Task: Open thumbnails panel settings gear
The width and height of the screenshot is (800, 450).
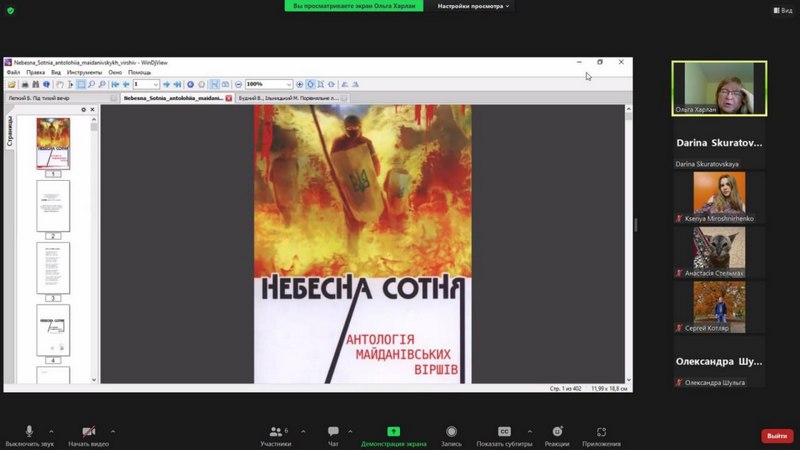Action: 84,110
